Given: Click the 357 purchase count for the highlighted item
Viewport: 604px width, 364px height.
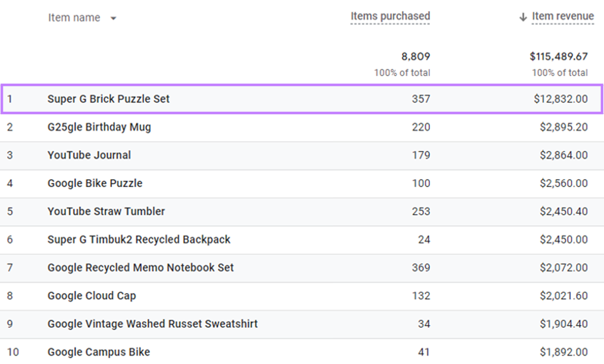Looking at the screenshot, I should (x=422, y=99).
